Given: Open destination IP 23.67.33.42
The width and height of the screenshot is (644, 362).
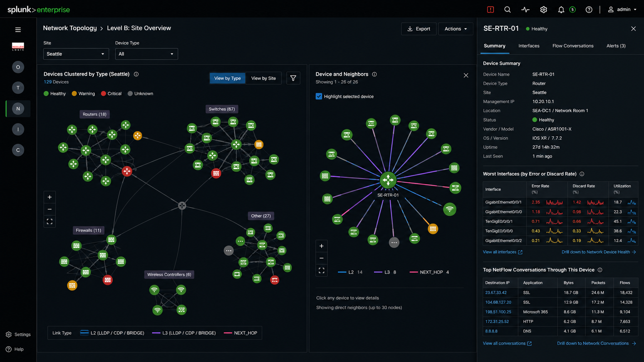Looking at the screenshot, I should pos(496,292).
